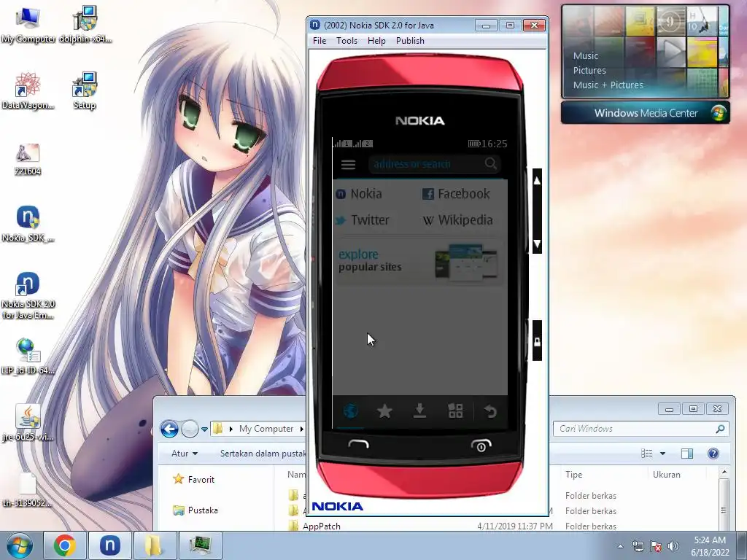Open the Explorer view options dropdown arrow

click(662, 454)
